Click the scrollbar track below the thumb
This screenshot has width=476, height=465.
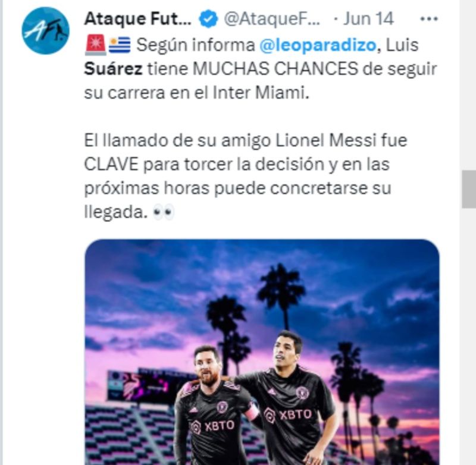(x=469, y=337)
